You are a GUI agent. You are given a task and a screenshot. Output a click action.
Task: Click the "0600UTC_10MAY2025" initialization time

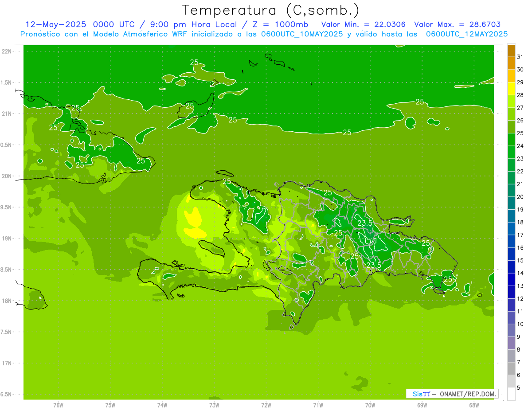tap(302, 34)
